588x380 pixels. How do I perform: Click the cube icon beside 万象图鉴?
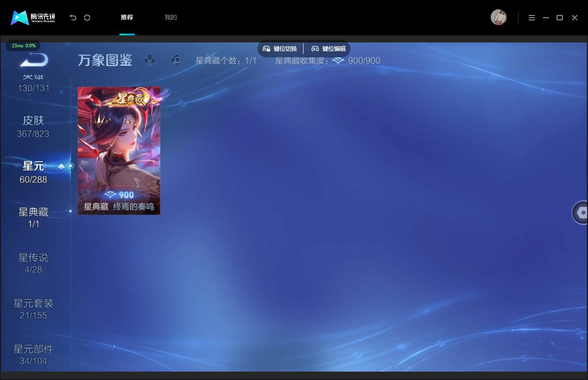[x=150, y=60]
